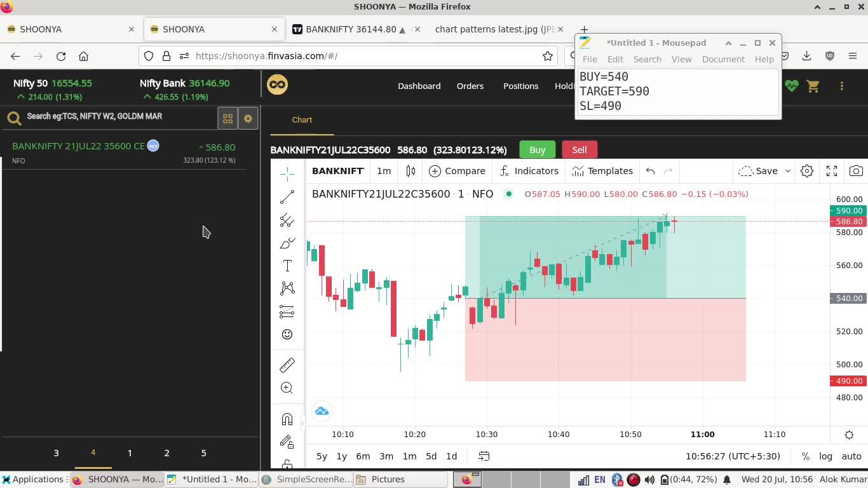Open Orders page
The width and height of the screenshot is (868, 488).
[x=470, y=86]
